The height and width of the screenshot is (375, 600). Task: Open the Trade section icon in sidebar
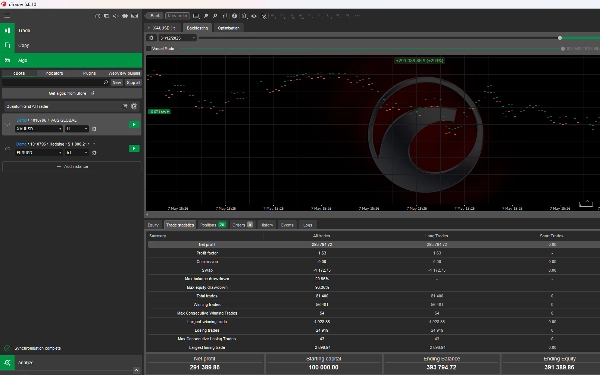pos(7,30)
